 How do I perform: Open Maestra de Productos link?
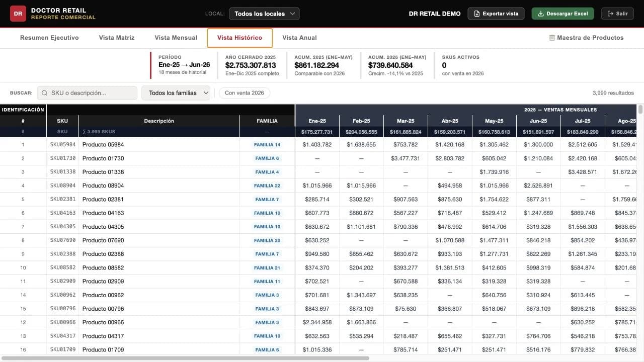point(586,38)
